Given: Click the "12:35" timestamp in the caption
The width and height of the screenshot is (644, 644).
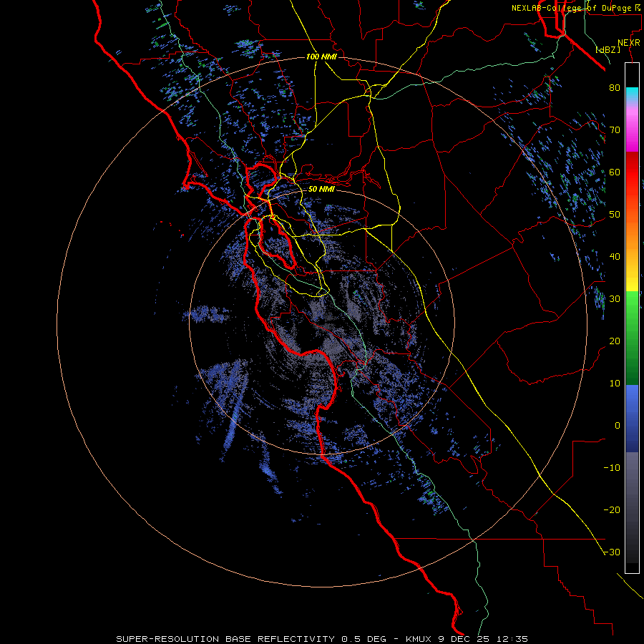Looking at the screenshot, I should [x=512, y=639].
